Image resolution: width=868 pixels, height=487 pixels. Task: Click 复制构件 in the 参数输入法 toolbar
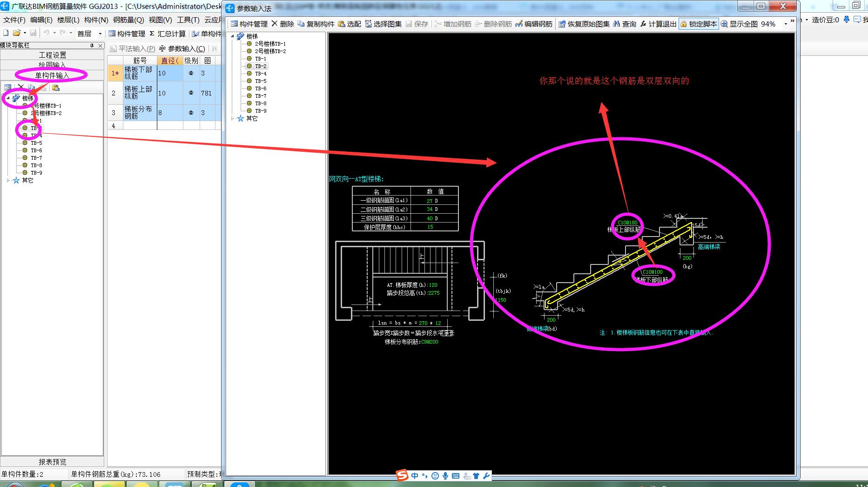click(316, 24)
